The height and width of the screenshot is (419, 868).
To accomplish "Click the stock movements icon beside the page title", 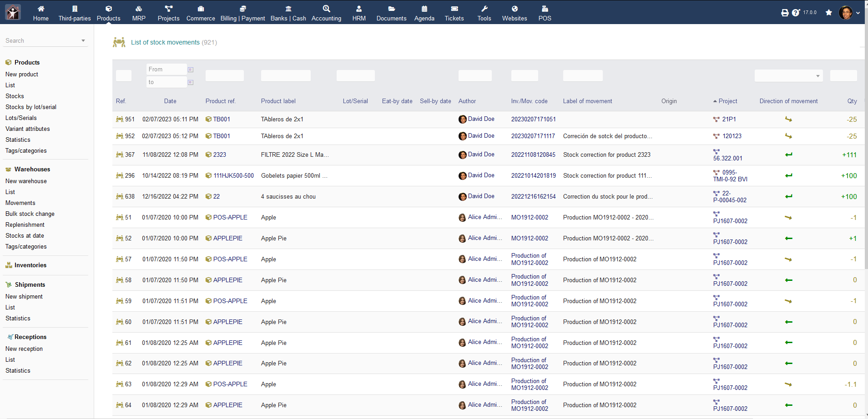I will coord(119,42).
